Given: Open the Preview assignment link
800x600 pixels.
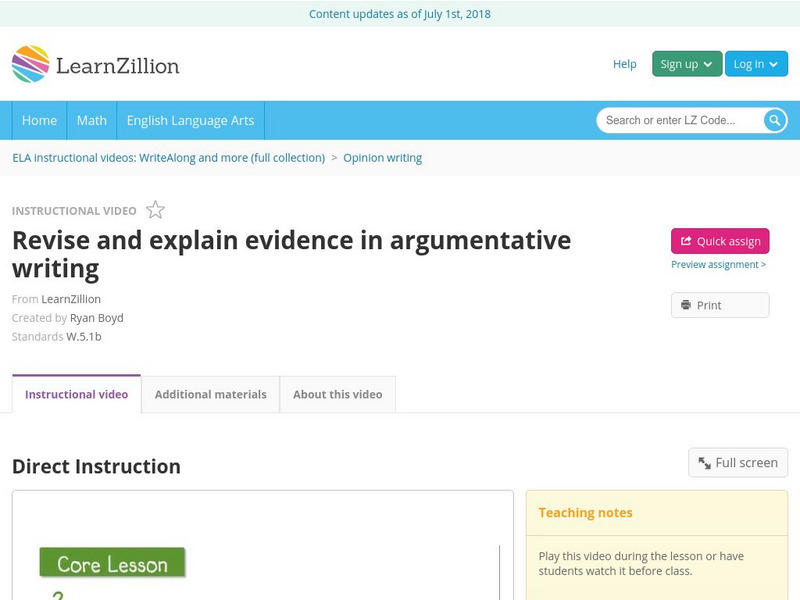Looking at the screenshot, I should (716, 264).
